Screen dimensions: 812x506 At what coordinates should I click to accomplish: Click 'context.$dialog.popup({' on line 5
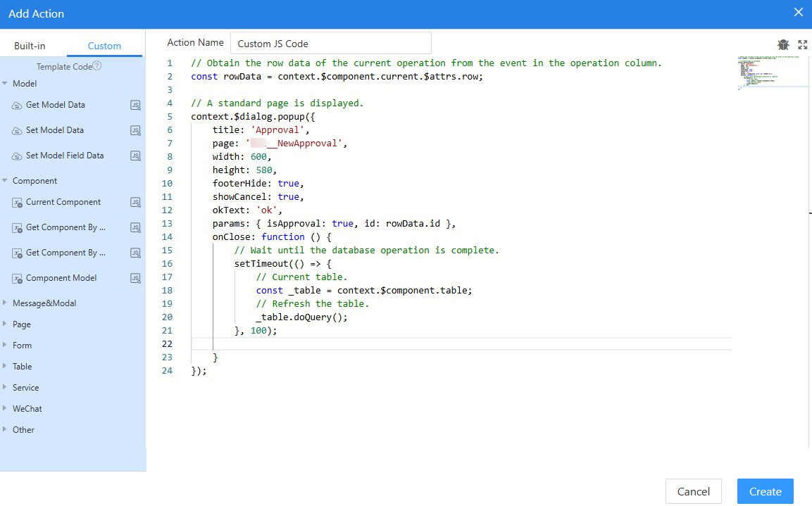pyautogui.click(x=254, y=117)
